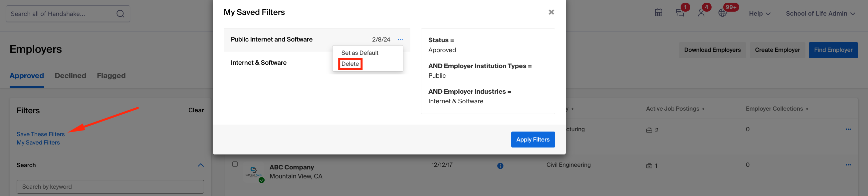Select Internet & Software saved filter
The image size is (868, 196).
[259, 63]
